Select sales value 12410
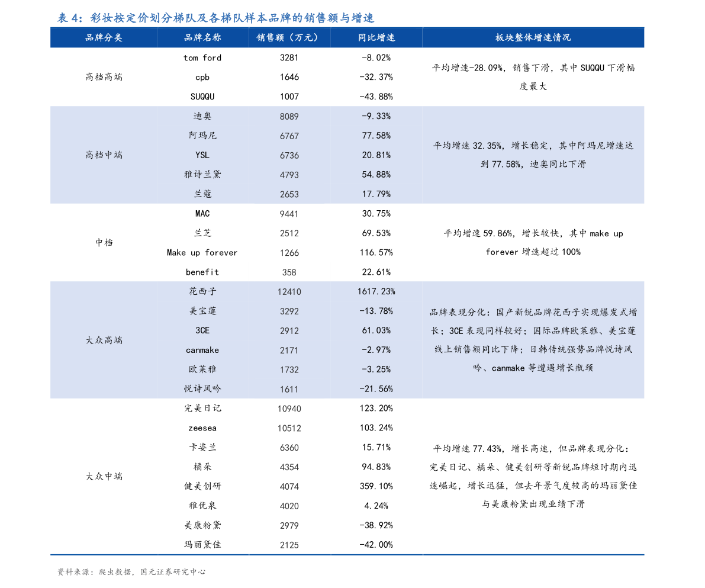The width and height of the screenshot is (705, 588). (289, 291)
